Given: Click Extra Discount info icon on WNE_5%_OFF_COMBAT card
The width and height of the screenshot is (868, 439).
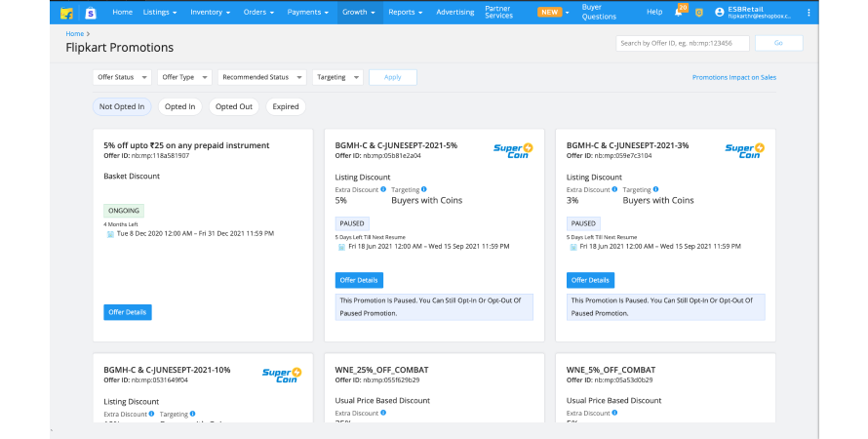Looking at the screenshot, I should click(x=614, y=413).
